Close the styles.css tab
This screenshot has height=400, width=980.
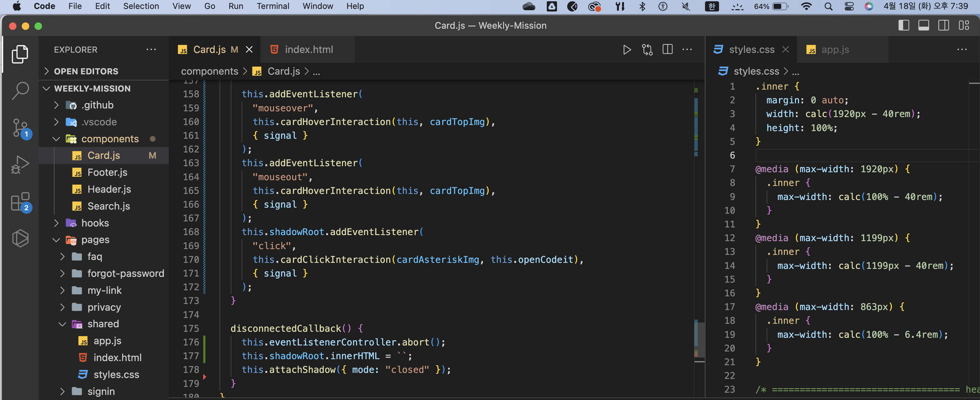click(786, 50)
